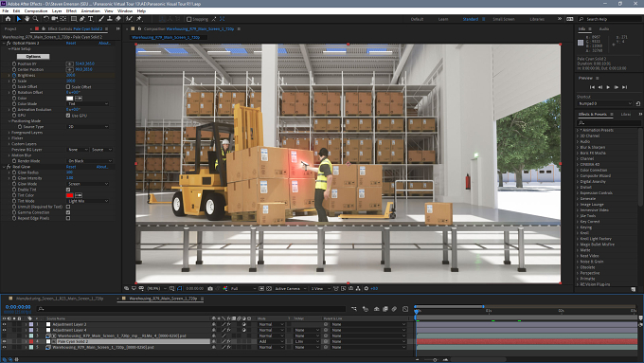The image size is (644, 363).
Task: Click the snapshot camera icon below the viewer
Action: 210,288
